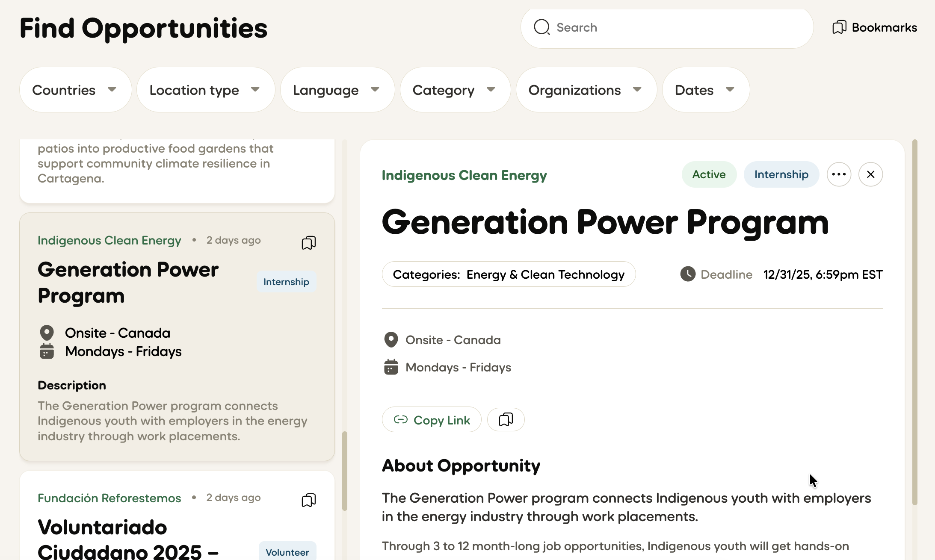Viewport: 935px width, 560px height.
Task: Open the Bookmarks panel
Action: pos(874,27)
